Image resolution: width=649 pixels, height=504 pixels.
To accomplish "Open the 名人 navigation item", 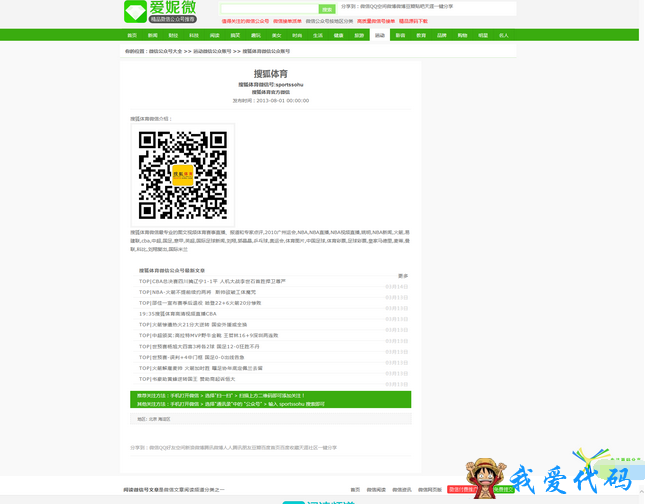I will 504,36.
